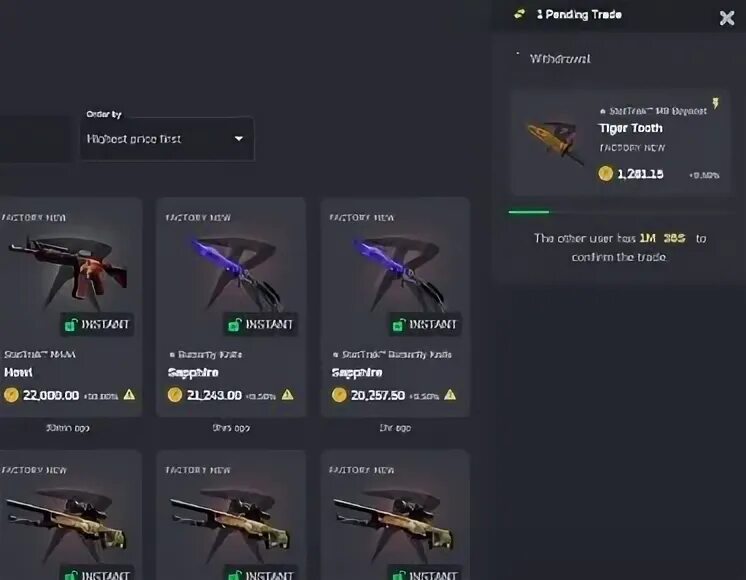Click the trade confirmation progress bar
Viewport: 746px width, 580px height.
pos(619,212)
